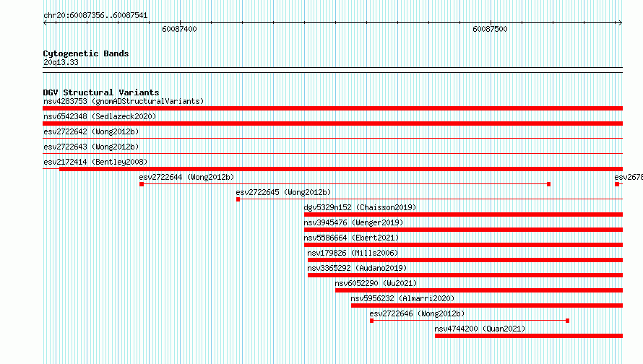Select the dgv5329n152 red bar

pyautogui.click(x=463, y=214)
